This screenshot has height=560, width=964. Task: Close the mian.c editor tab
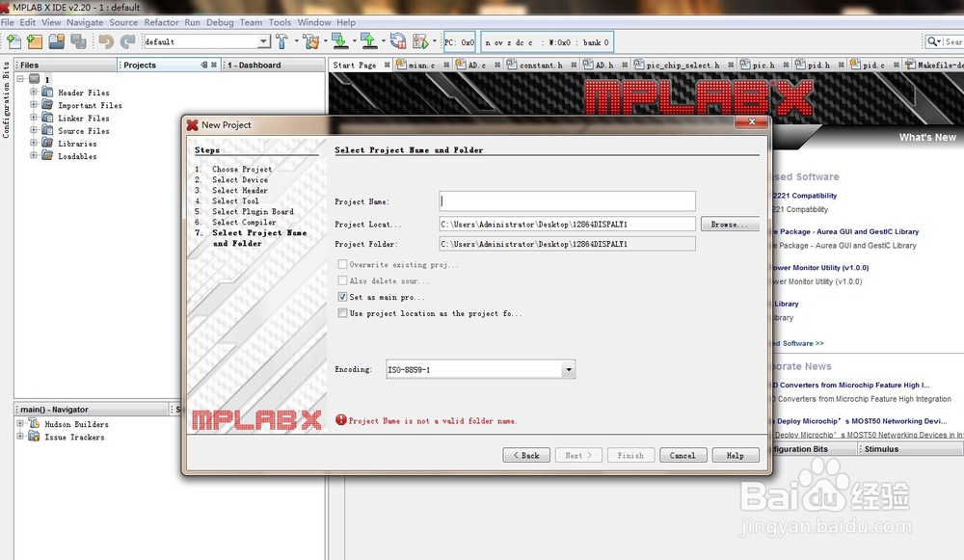click(x=446, y=65)
